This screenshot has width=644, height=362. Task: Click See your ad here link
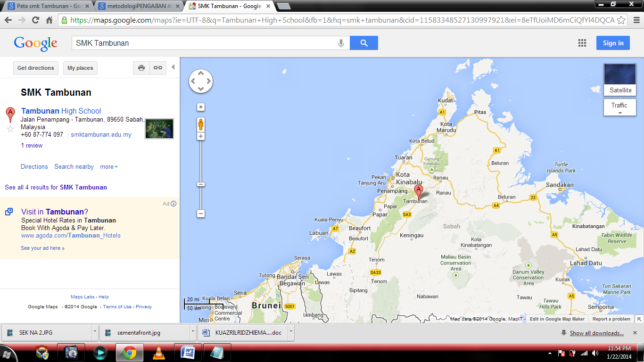click(42, 248)
